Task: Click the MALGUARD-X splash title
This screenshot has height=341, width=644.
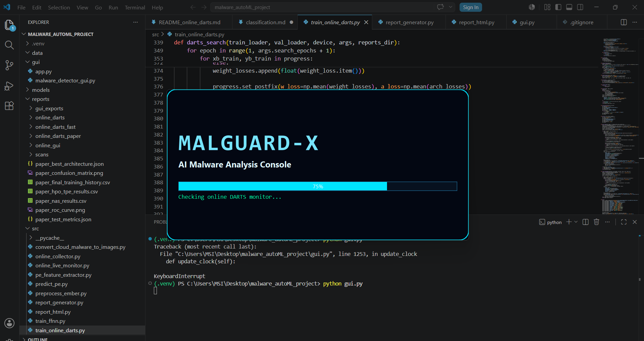Action: click(248, 143)
